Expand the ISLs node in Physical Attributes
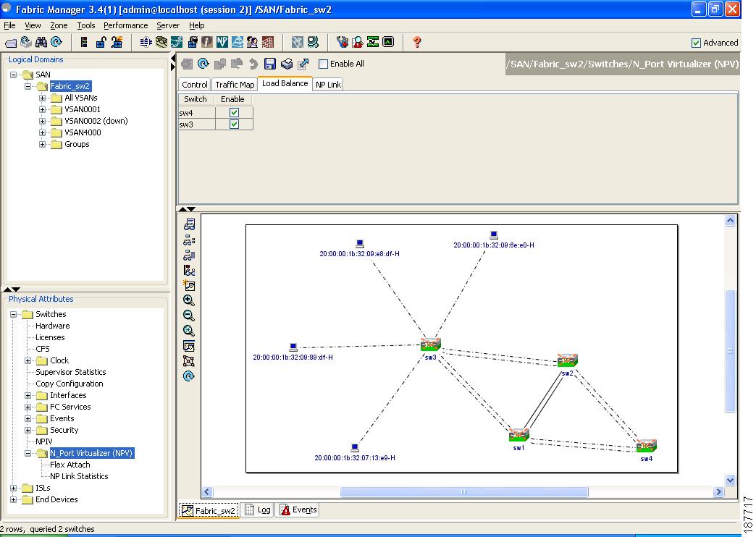The width and height of the screenshot is (756, 537). point(13,488)
